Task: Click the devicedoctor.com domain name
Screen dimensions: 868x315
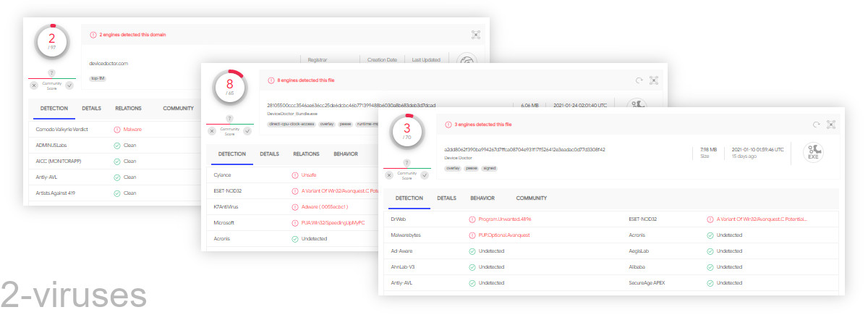Action: [109, 64]
